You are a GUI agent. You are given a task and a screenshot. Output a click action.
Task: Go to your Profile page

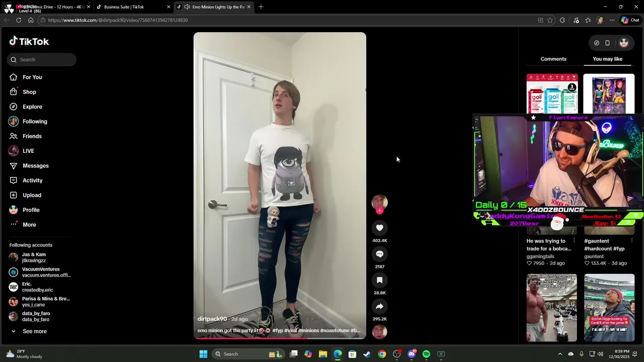click(x=31, y=210)
